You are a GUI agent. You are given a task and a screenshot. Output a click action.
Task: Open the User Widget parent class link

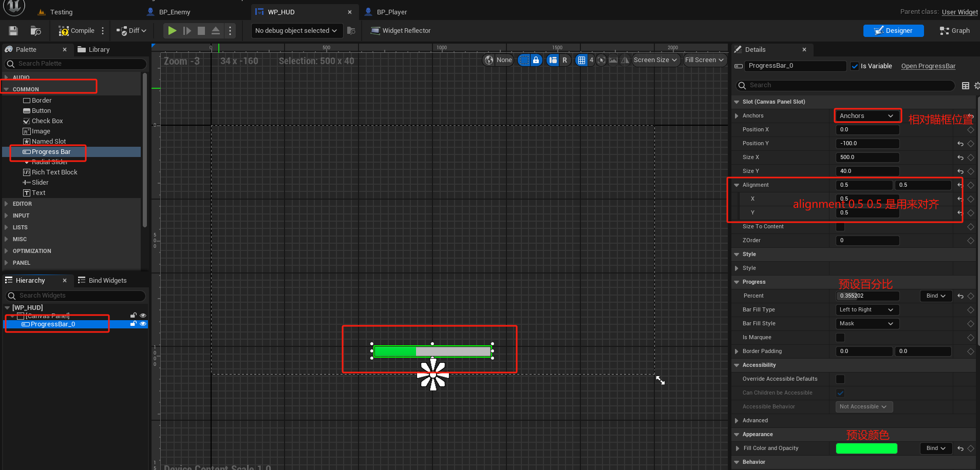click(x=959, y=12)
